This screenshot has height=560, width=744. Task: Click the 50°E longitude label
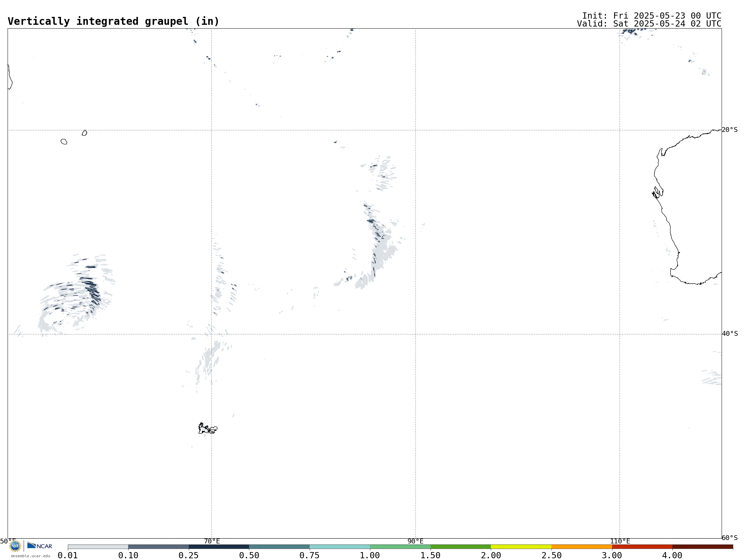tap(8, 541)
